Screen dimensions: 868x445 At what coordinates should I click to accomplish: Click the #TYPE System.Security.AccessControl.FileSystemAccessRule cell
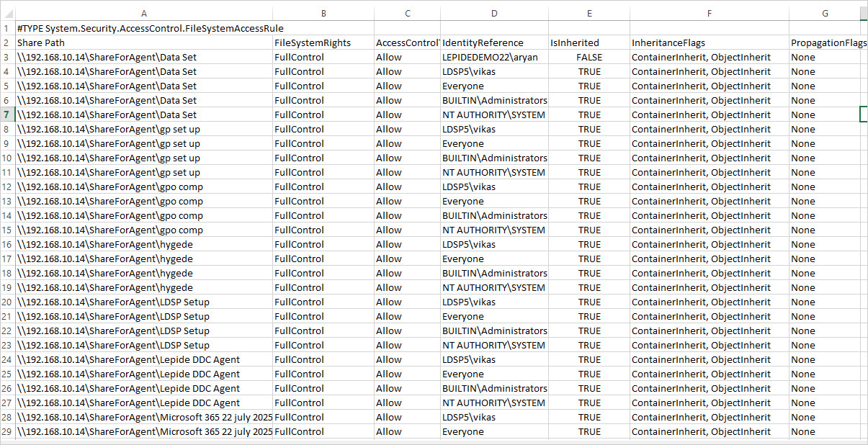tap(144, 28)
